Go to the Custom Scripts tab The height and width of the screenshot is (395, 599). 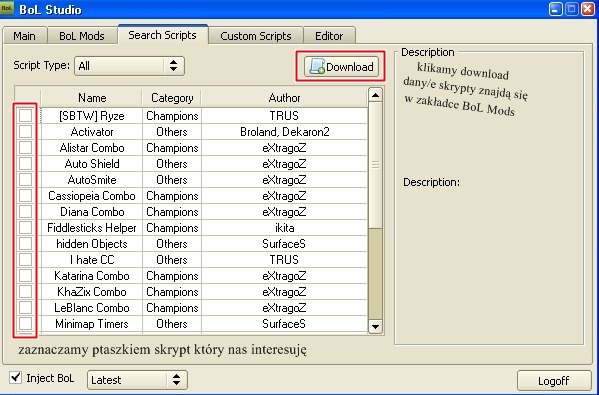coord(256,36)
